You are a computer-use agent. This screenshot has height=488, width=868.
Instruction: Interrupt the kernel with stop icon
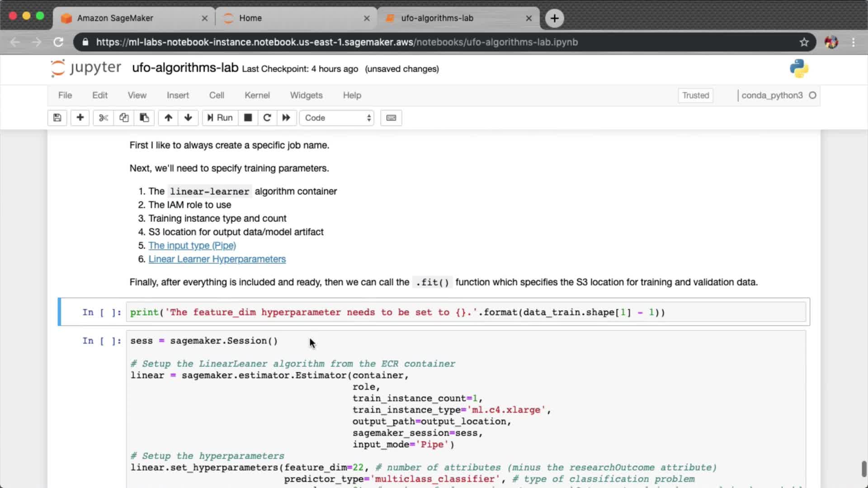click(x=248, y=118)
